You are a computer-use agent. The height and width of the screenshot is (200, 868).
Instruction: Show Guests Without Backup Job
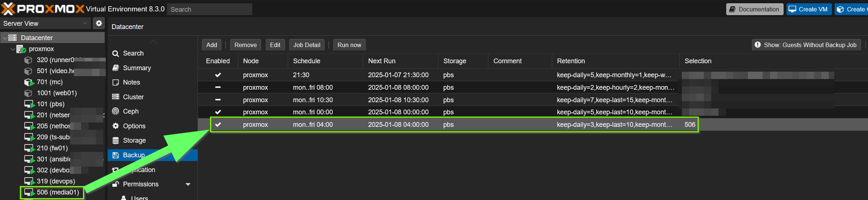coord(806,45)
